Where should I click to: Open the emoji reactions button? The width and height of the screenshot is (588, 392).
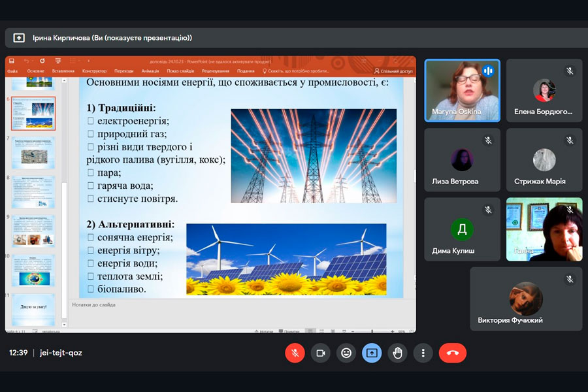346,353
